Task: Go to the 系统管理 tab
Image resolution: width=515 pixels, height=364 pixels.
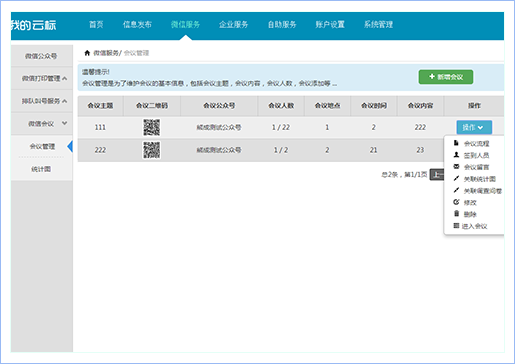Action: tap(378, 24)
